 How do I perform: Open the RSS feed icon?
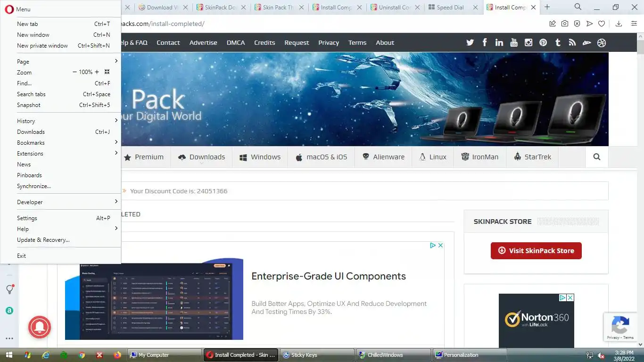(x=572, y=42)
